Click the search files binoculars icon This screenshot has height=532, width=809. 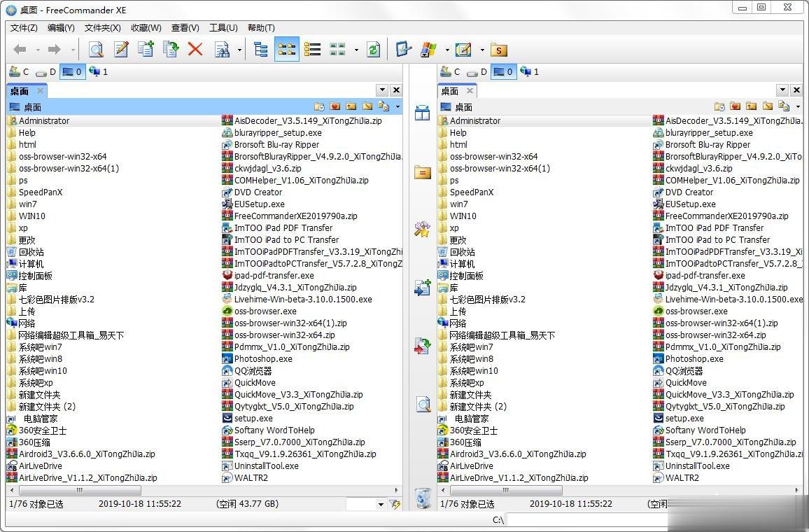[222, 50]
